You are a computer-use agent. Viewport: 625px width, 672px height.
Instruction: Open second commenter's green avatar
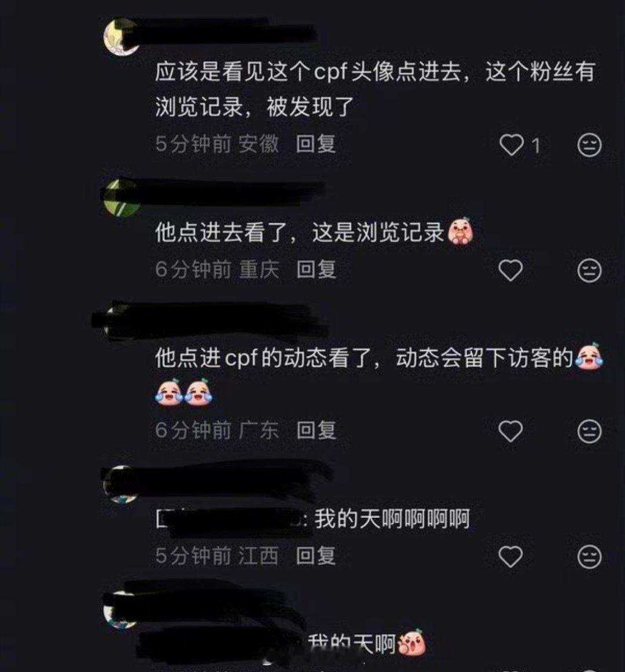pyautogui.click(x=122, y=197)
